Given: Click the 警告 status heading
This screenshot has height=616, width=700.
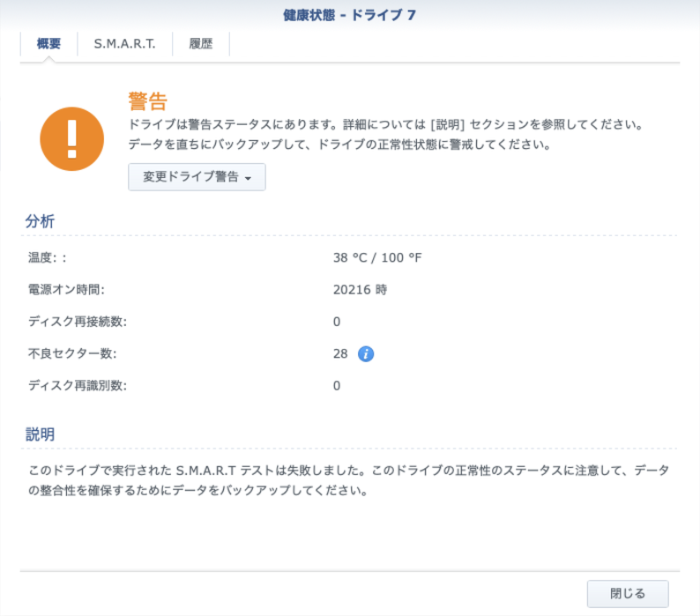Looking at the screenshot, I should coord(147,100).
